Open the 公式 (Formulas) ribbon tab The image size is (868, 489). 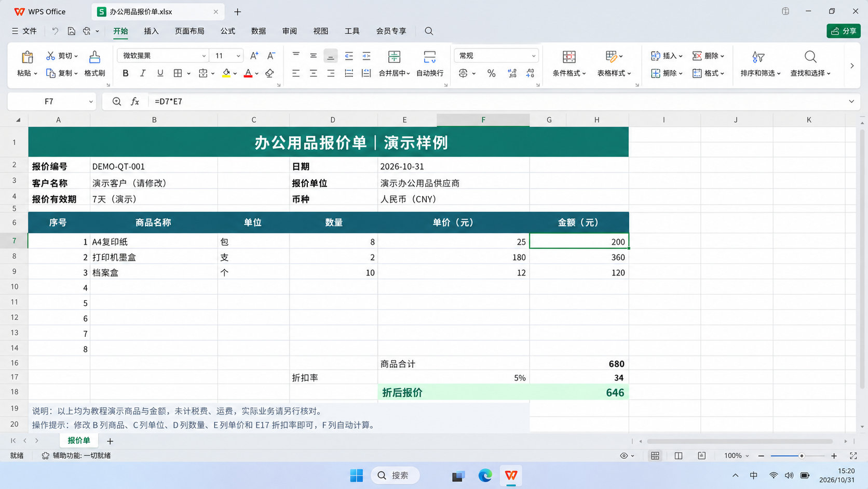(x=228, y=31)
